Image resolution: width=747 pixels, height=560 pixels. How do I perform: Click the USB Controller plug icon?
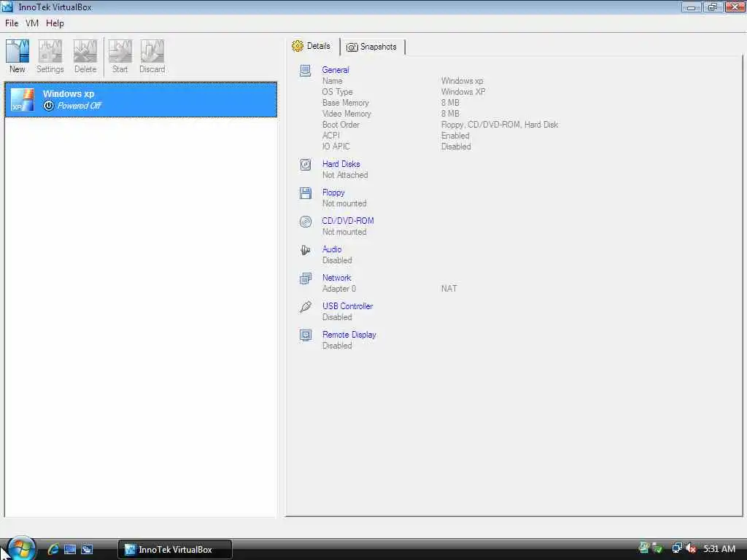point(306,307)
